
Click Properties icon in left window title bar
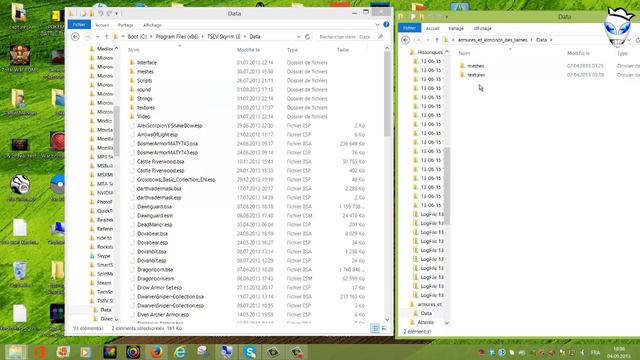tap(84, 13)
